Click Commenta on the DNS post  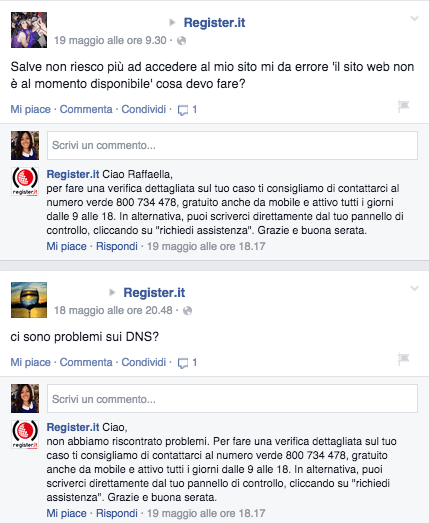tap(86, 362)
